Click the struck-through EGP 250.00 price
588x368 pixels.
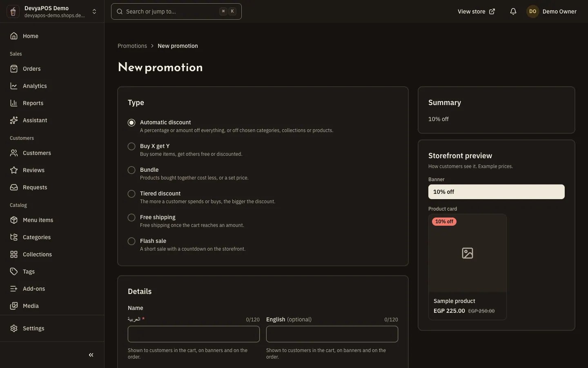click(481, 311)
